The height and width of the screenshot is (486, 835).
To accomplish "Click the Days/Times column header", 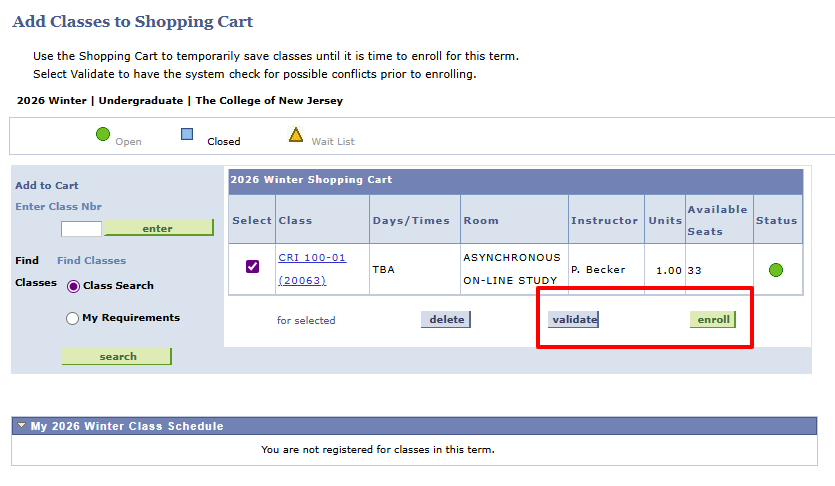I will 411,220.
